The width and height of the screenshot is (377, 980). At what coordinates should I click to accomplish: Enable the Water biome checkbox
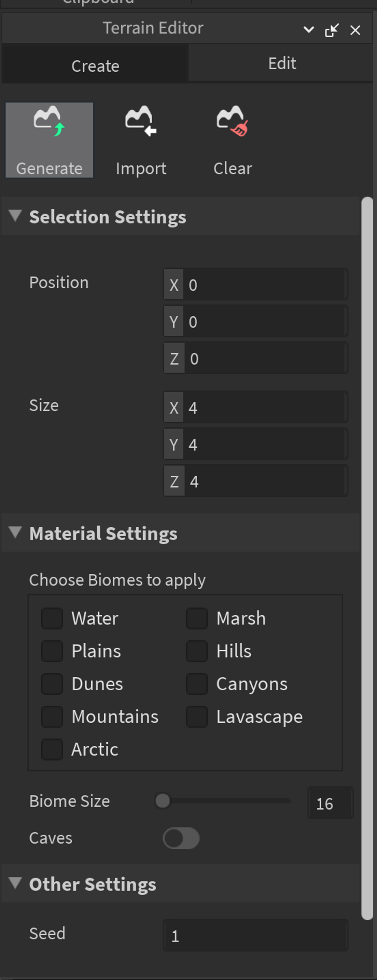coord(52,618)
